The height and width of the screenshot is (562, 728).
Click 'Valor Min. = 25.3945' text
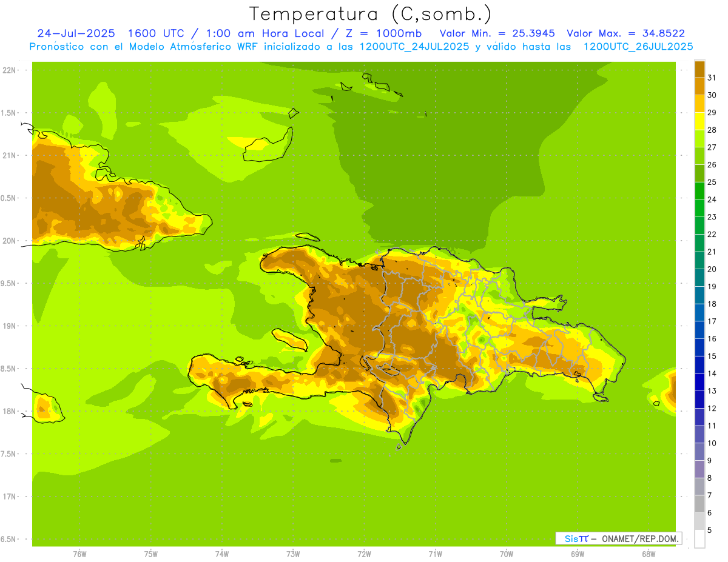pos(497,33)
